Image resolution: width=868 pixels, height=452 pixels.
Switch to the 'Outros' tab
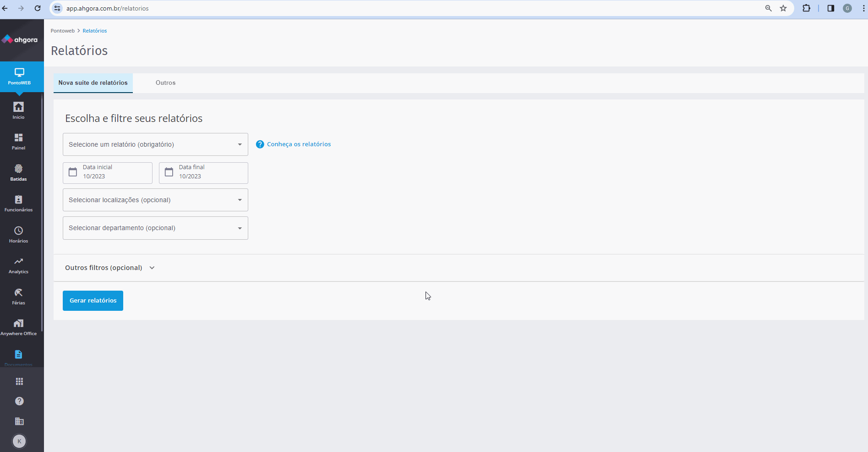coord(165,83)
